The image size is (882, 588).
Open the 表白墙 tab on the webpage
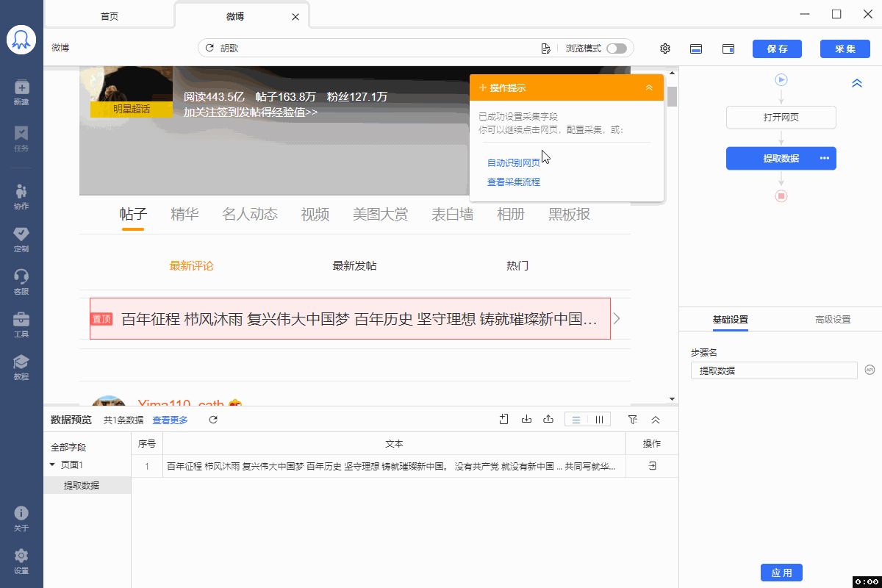point(452,215)
